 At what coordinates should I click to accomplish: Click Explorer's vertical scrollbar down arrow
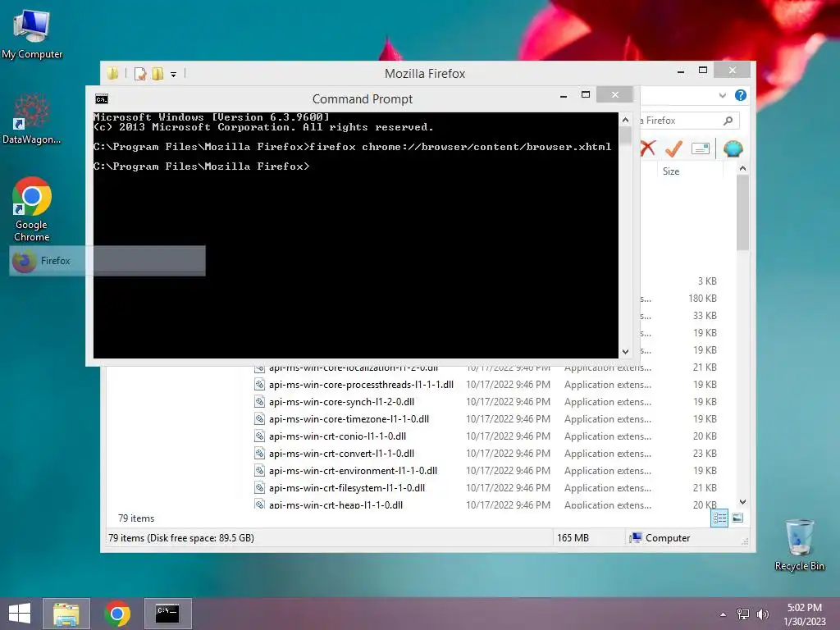point(742,502)
